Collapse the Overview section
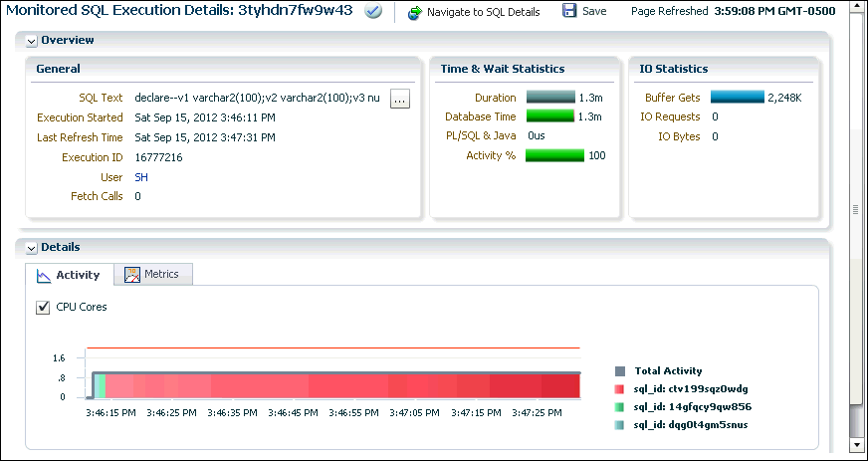The width and height of the screenshot is (868, 461). pos(31,41)
